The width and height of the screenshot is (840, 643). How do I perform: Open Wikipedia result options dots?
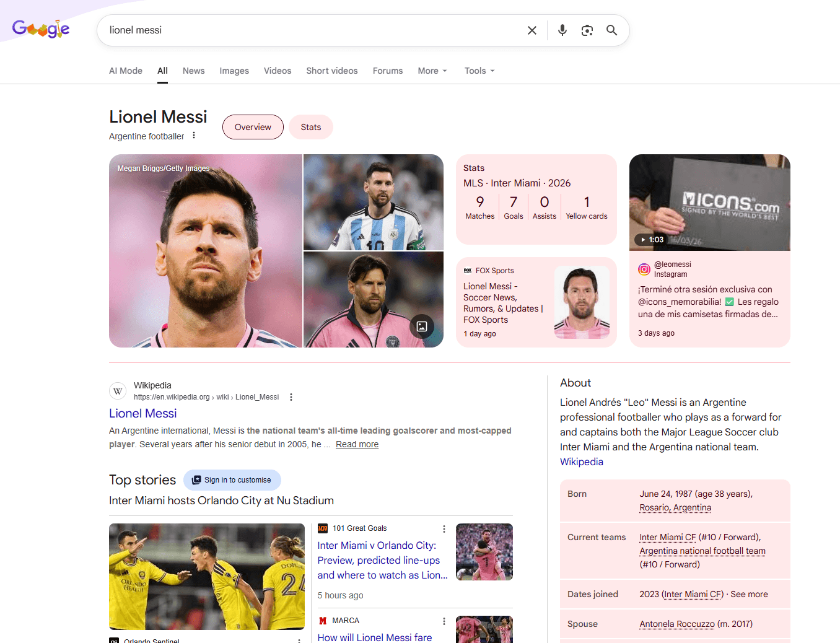click(291, 397)
